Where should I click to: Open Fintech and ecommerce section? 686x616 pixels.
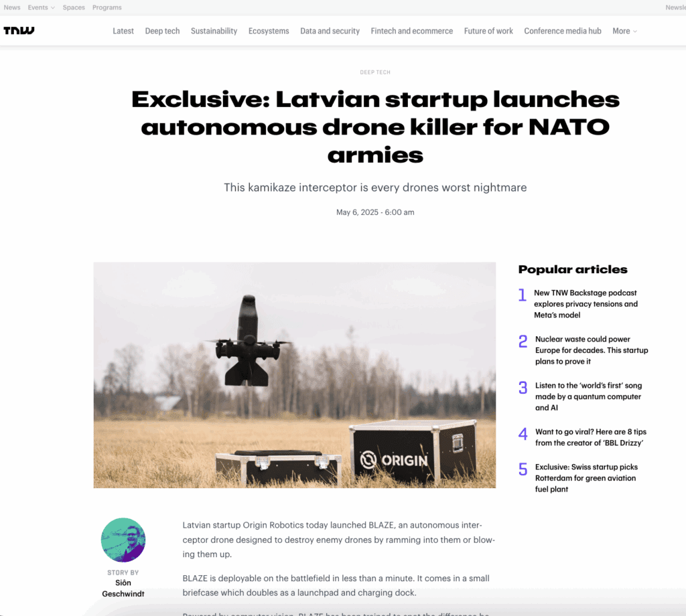412,31
